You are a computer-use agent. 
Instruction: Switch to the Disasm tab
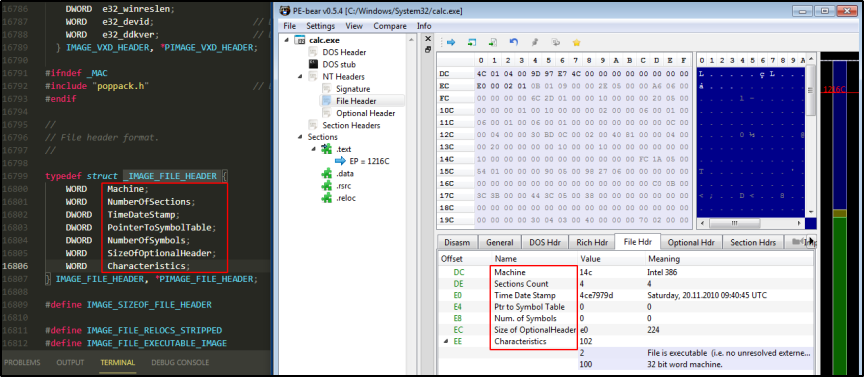click(x=457, y=243)
